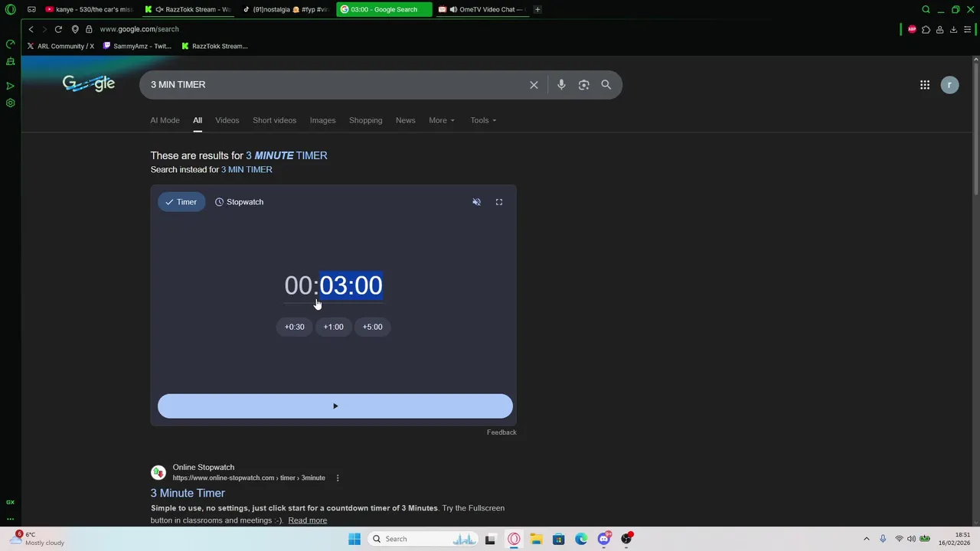980x551 pixels.
Task: Open Easy Setup sliders icon
Action: (968, 29)
